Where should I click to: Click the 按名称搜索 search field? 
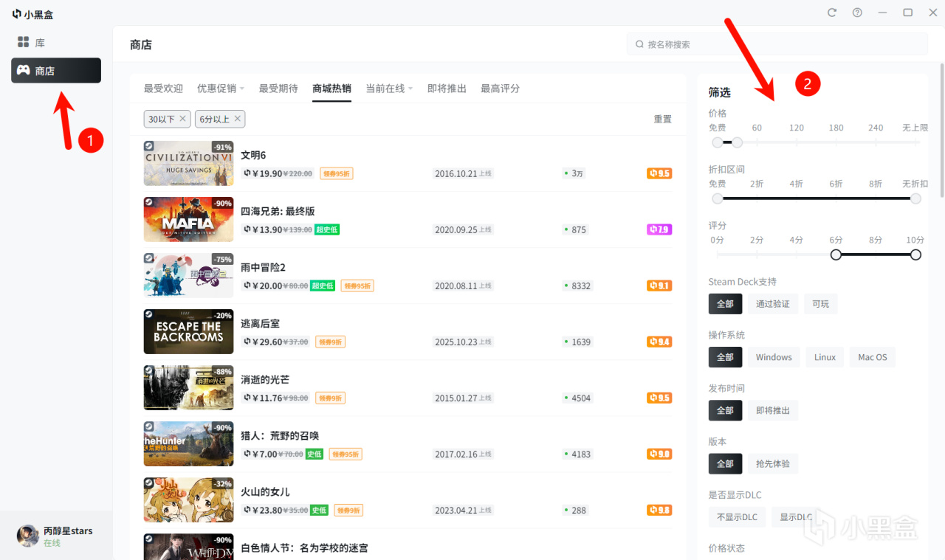click(777, 44)
